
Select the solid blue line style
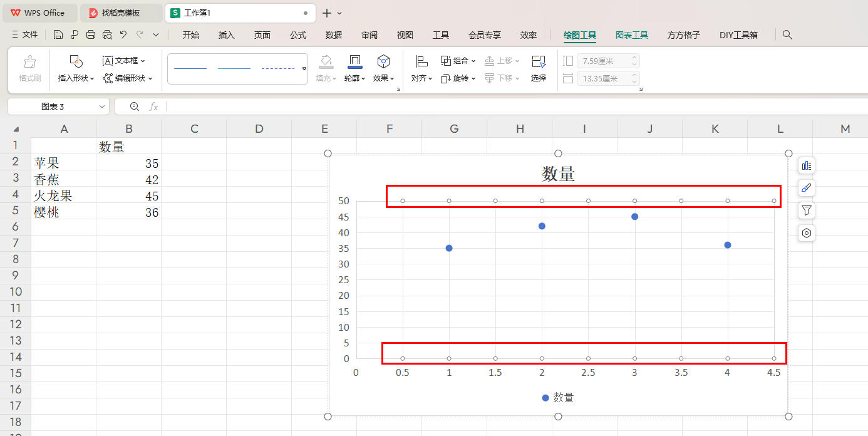pos(190,68)
